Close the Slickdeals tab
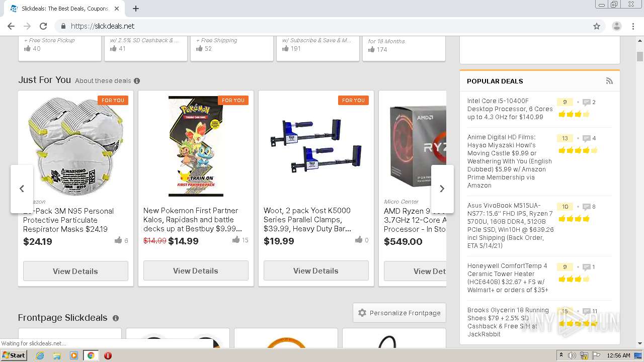644x362 pixels. point(117,9)
